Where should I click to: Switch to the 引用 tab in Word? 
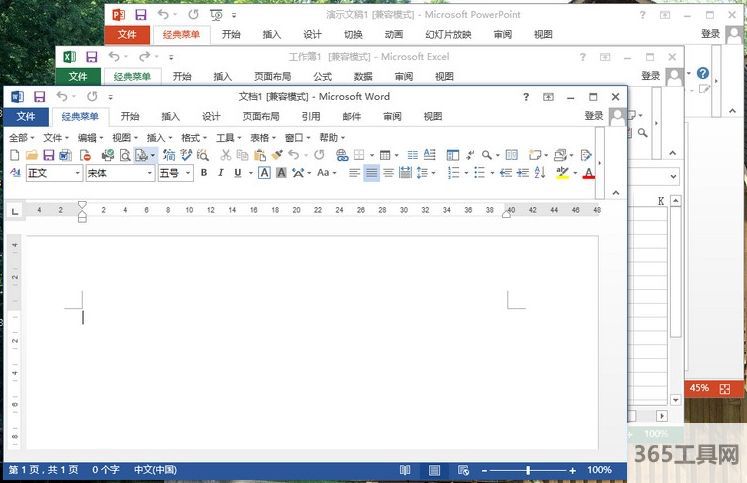click(x=311, y=117)
